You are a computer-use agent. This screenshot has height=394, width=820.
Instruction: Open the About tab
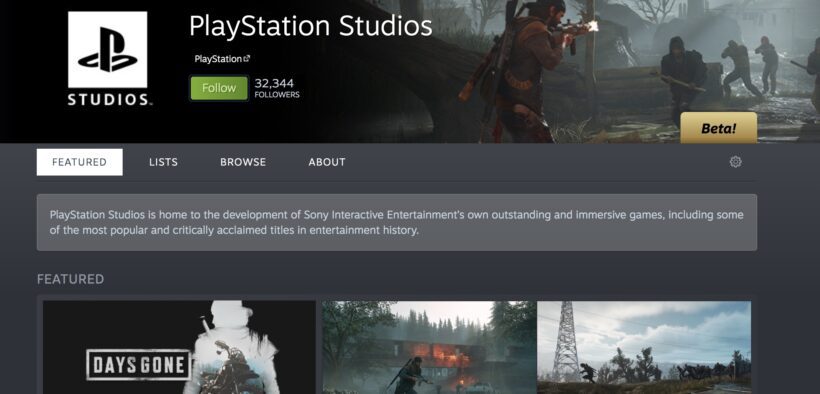point(327,162)
